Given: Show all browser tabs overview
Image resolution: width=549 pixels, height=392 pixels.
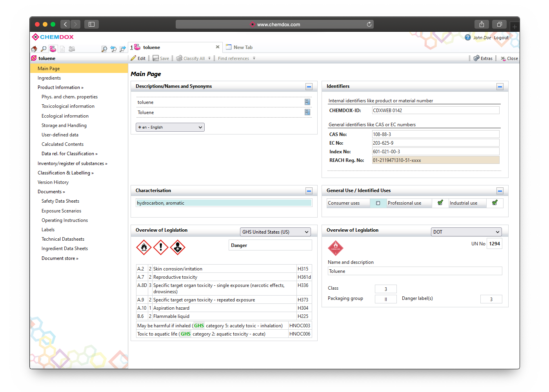Looking at the screenshot, I should [499, 24].
